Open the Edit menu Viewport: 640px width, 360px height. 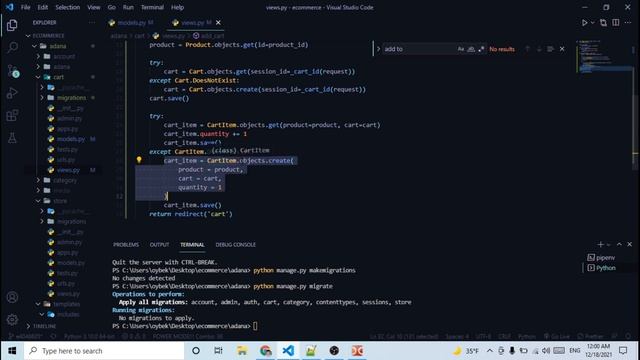coord(42,7)
